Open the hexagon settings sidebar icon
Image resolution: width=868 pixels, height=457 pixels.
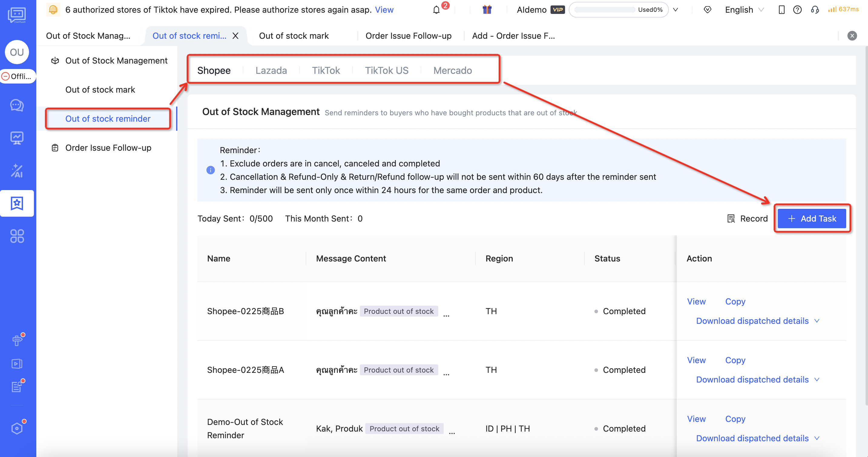[17, 428]
